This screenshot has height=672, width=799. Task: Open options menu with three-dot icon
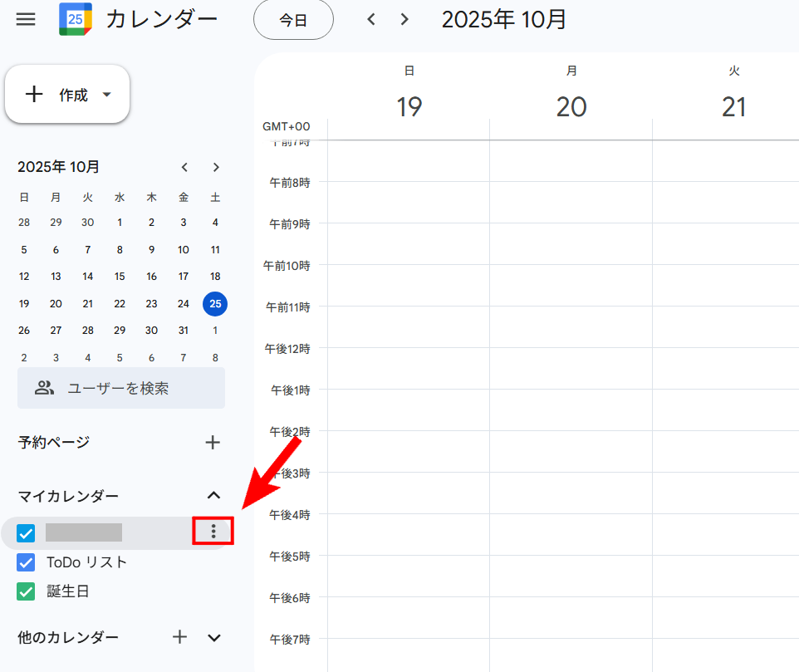click(x=213, y=532)
